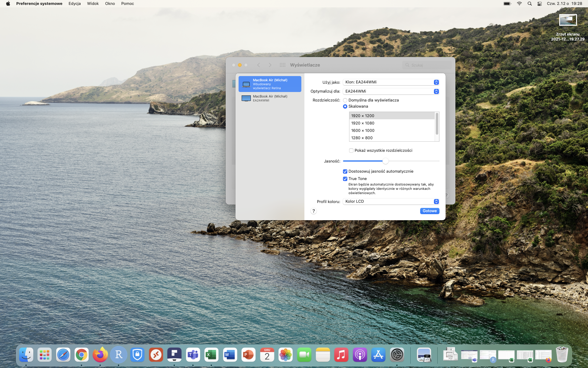Select Domyślna dla wyświetlacza radio button

click(345, 100)
